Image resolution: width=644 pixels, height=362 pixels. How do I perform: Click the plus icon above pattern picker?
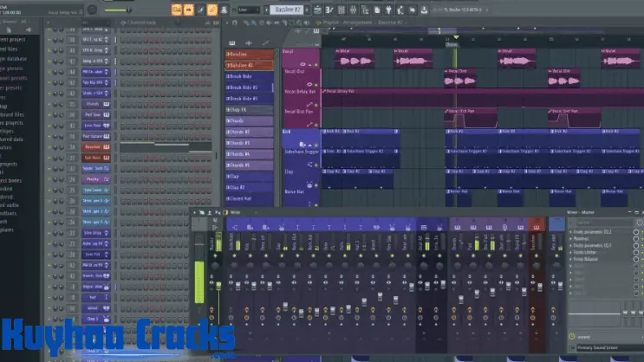coord(249,42)
